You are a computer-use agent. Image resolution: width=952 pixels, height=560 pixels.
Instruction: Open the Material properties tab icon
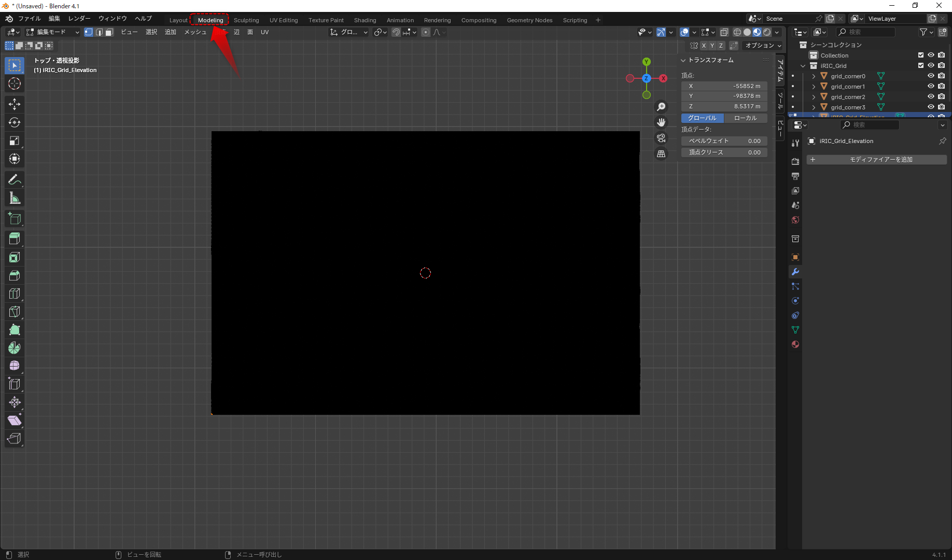click(795, 344)
